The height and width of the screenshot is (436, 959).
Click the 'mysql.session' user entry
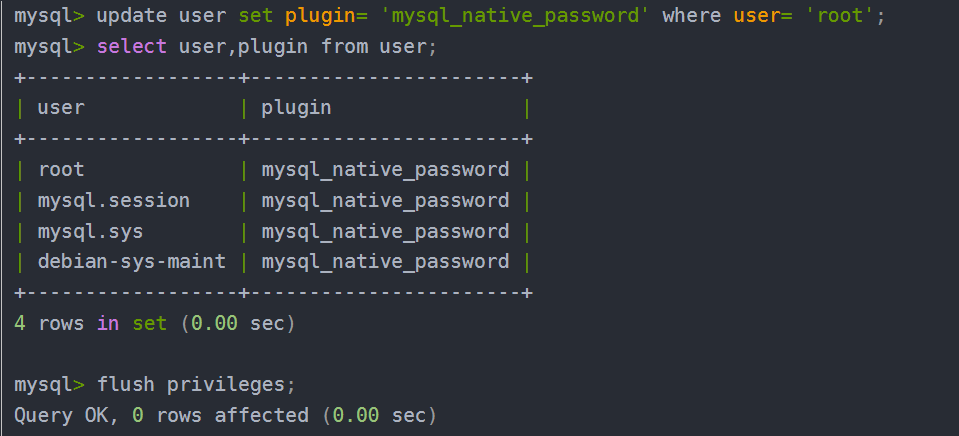[114, 201]
